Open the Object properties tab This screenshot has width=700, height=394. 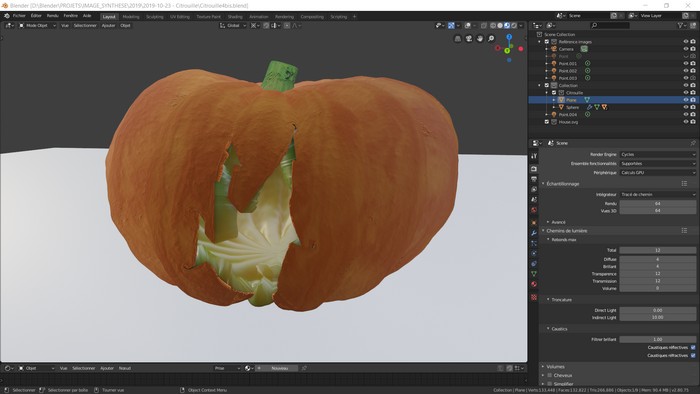(x=534, y=222)
